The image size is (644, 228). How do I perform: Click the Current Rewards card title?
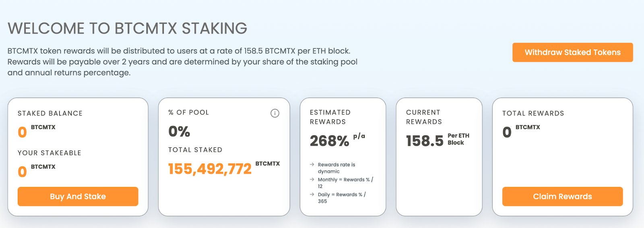tap(424, 117)
